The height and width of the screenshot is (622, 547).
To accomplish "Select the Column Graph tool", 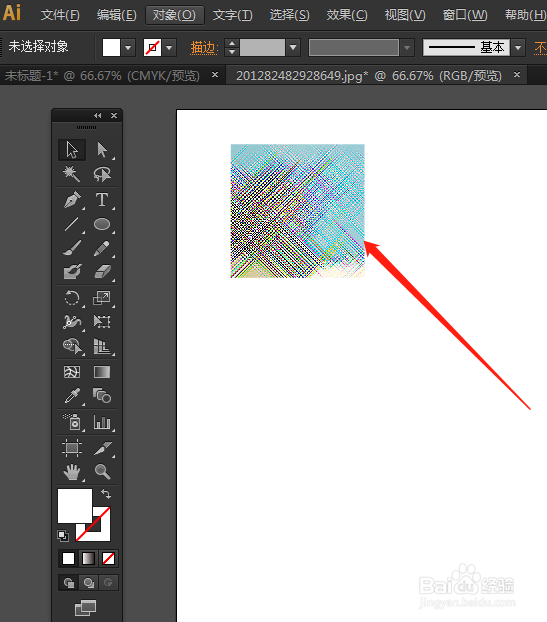I will (x=102, y=422).
